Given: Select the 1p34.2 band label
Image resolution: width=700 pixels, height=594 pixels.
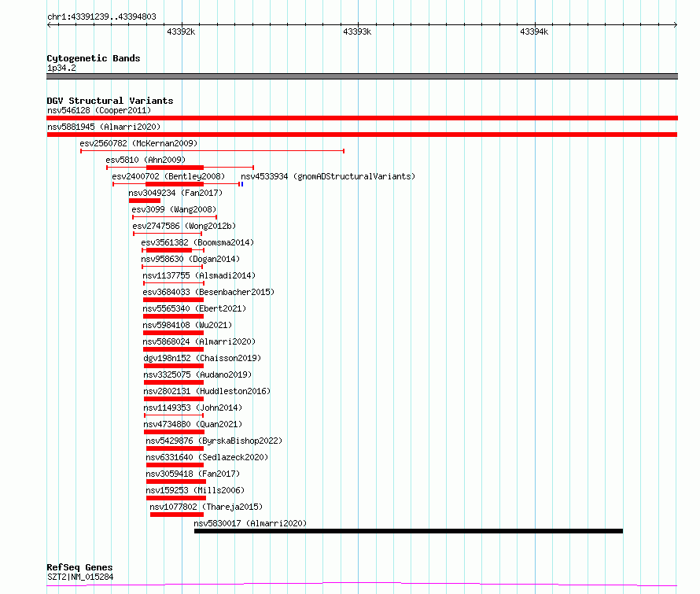Looking at the screenshot, I should 61,68.
